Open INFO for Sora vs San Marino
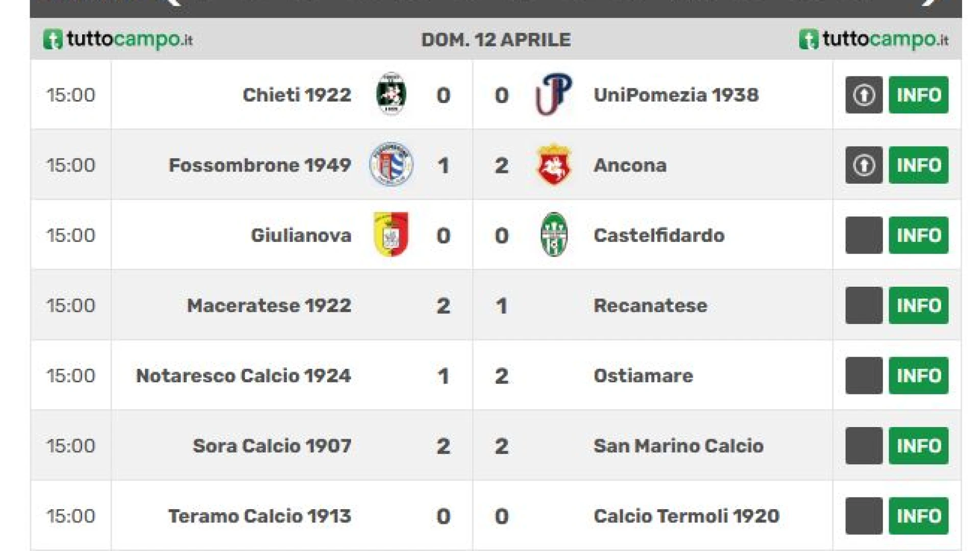Image resolution: width=980 pixels, height=551 pixels. [918, 445]
